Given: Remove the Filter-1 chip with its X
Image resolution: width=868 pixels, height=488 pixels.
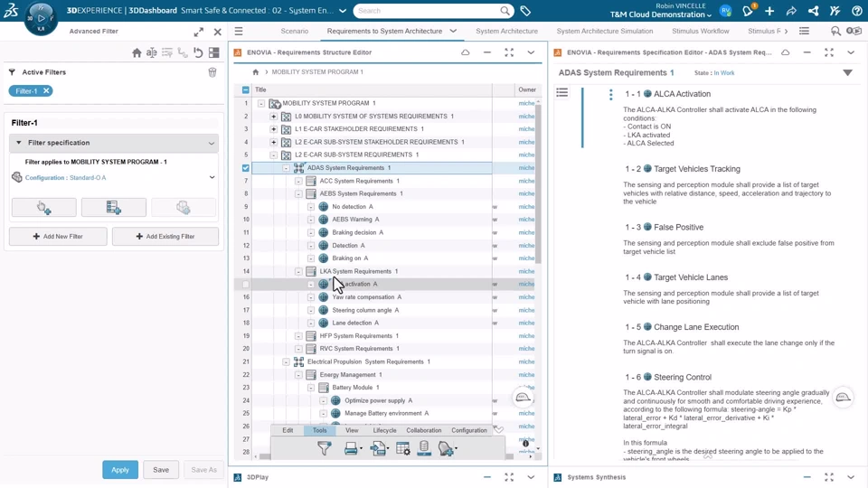Looking at the screenshot, I should (x=46, y=90).
